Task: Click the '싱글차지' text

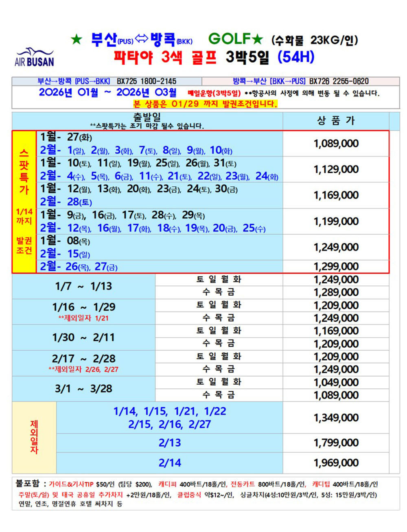Action: 252,495
